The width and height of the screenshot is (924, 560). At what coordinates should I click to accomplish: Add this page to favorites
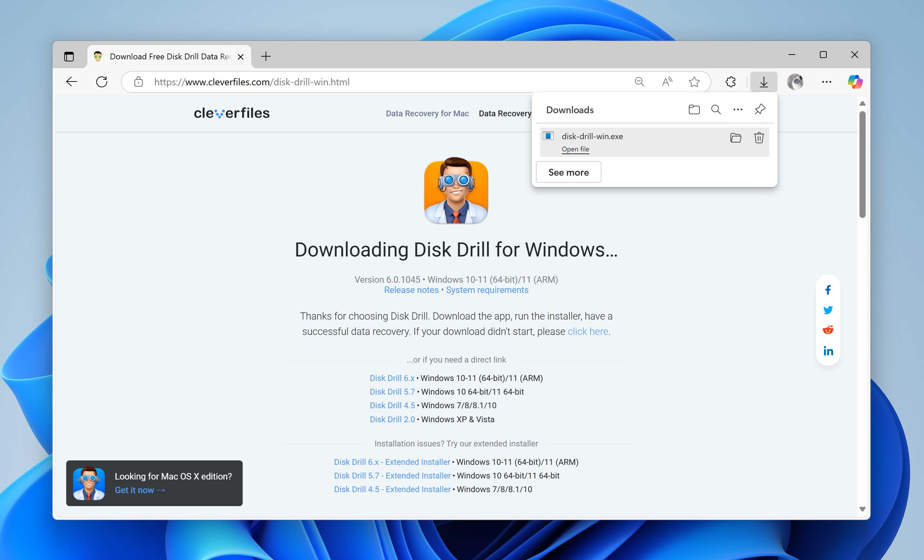coord(694,82)
